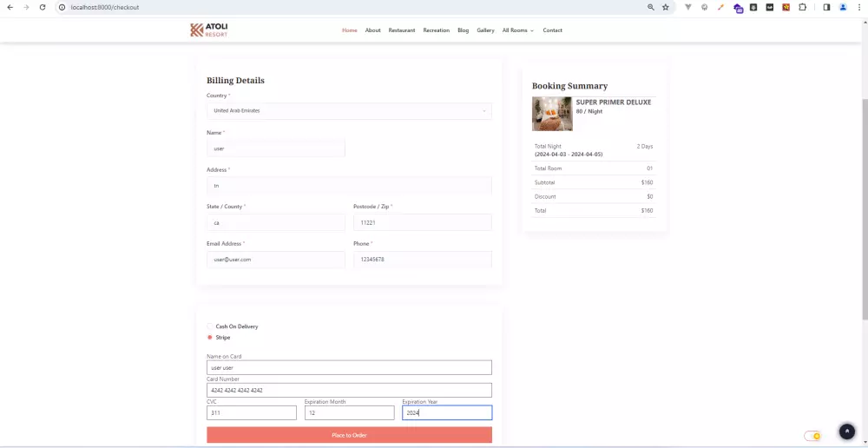
Task: Open site information icon in address bar
Action: tap(62, 7)
